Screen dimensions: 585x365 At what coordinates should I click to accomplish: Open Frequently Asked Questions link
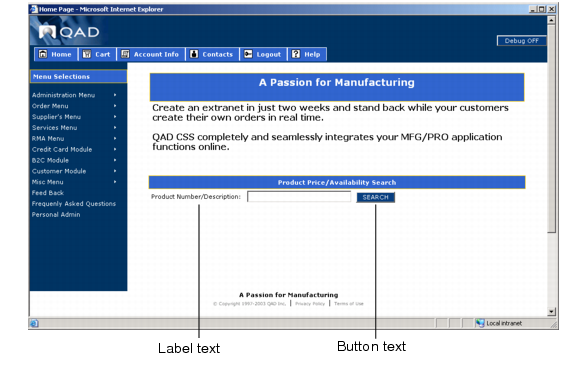point(73,203)
